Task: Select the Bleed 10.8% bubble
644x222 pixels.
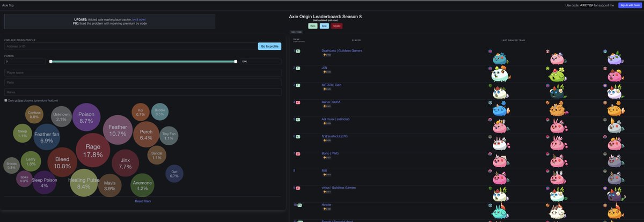Action: click(62, 162)
